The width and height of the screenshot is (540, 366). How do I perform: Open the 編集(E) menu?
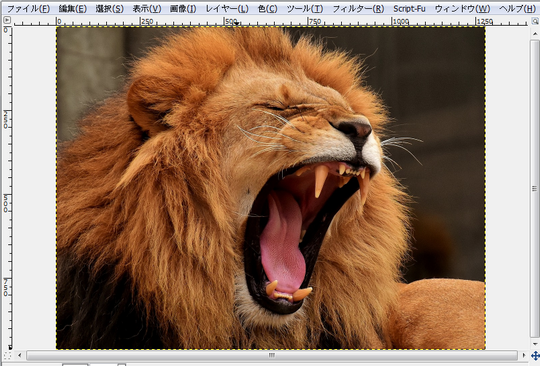(73, 9)
